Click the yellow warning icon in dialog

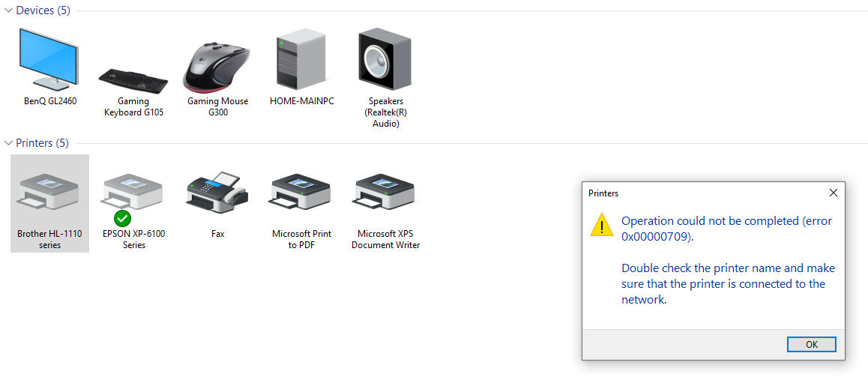601,225
